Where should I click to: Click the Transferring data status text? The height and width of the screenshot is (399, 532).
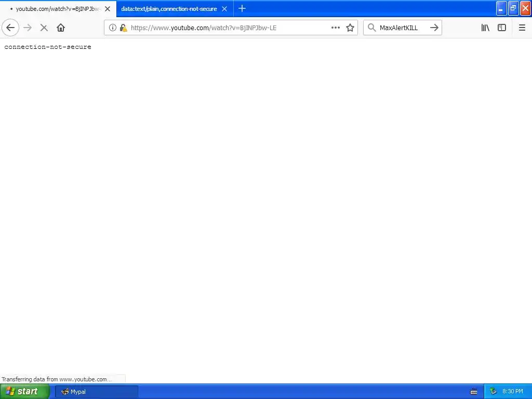tap(57, 379)
